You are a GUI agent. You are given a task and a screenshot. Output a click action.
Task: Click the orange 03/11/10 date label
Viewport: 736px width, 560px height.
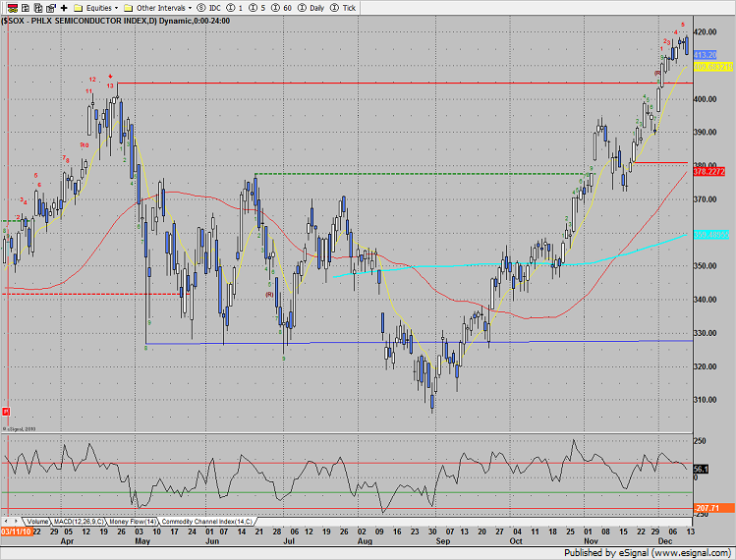point(16,532)
